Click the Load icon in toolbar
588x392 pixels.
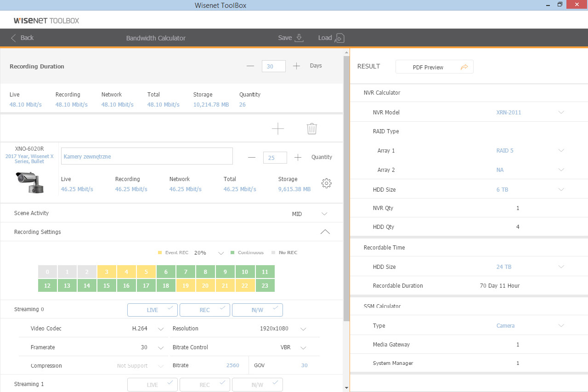[339, 38]
